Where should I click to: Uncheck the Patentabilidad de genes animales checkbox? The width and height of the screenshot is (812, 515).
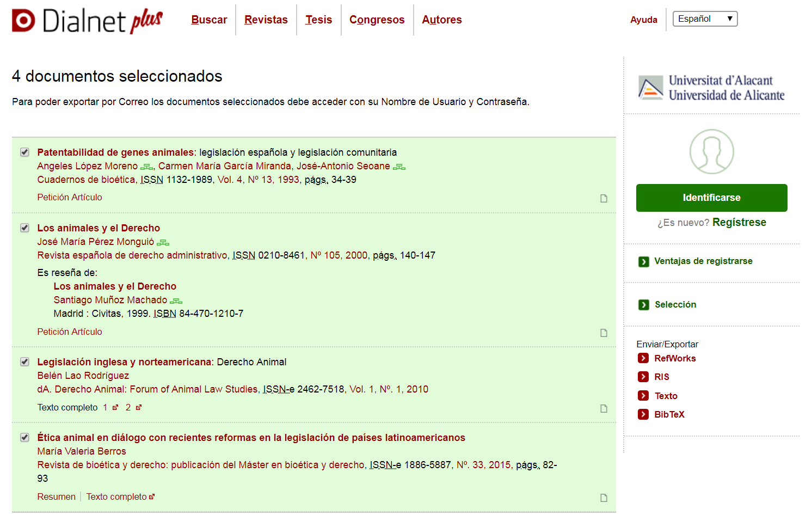coord(24,152)
